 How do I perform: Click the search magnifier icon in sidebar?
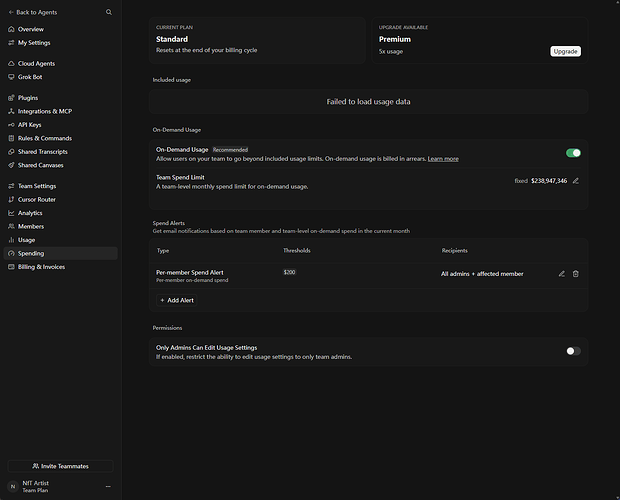[109, 12]
